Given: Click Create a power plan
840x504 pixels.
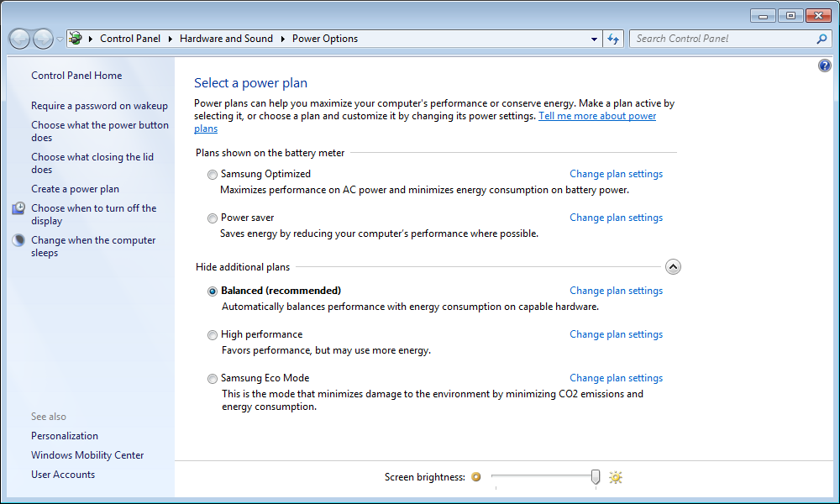Looking at the screenshot, I should coord(75,189).
